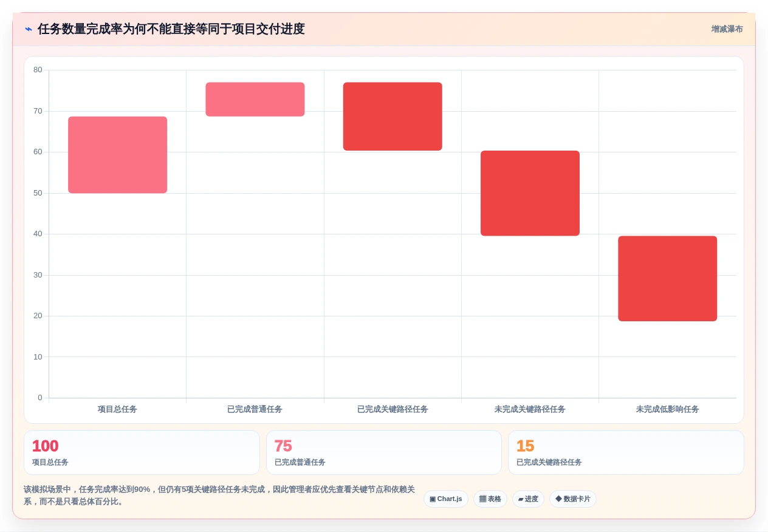Screen dimensions: 768x532
Task: Click the 项目总任务 waterfall bar
Action: click(118, 155)
